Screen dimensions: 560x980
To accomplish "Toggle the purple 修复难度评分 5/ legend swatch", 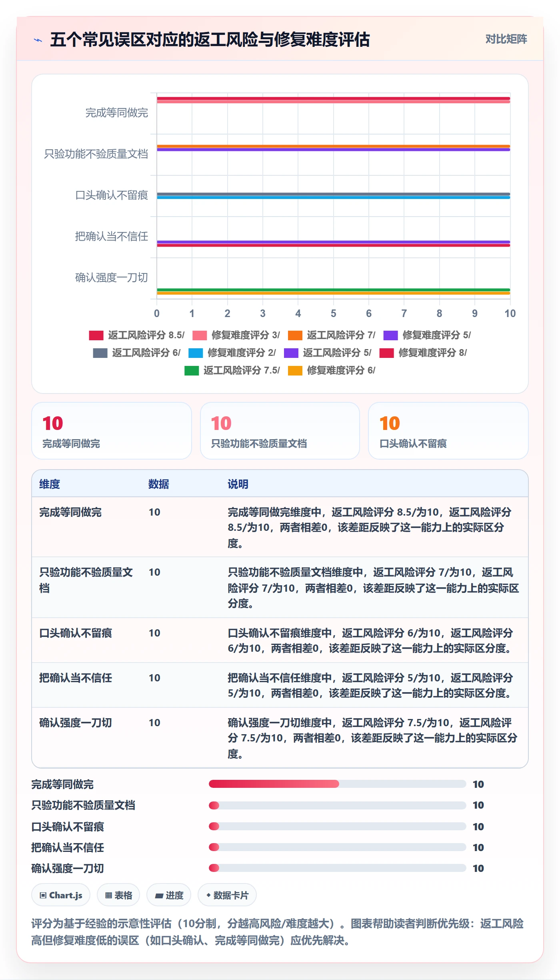I will [x=391, y=335].
